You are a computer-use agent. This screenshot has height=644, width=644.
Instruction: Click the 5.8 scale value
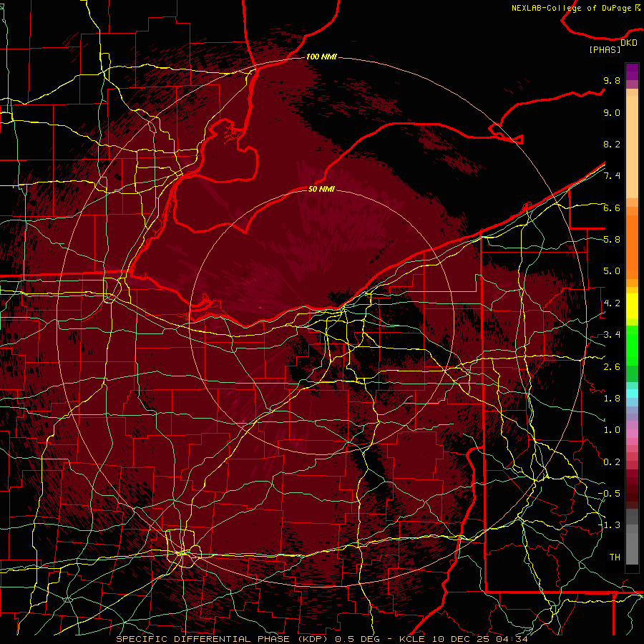[612, 240]
